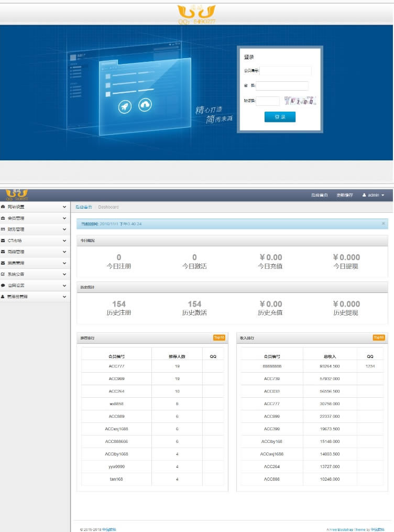Open 后台首页 in the top navigation bar
Screen dimensions: 394x532
click(320, 195)
